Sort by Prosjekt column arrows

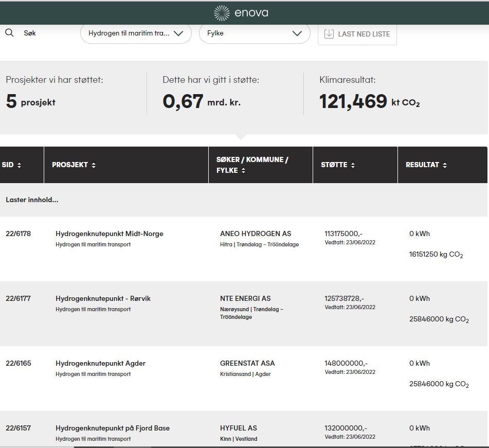pos(93,165)
